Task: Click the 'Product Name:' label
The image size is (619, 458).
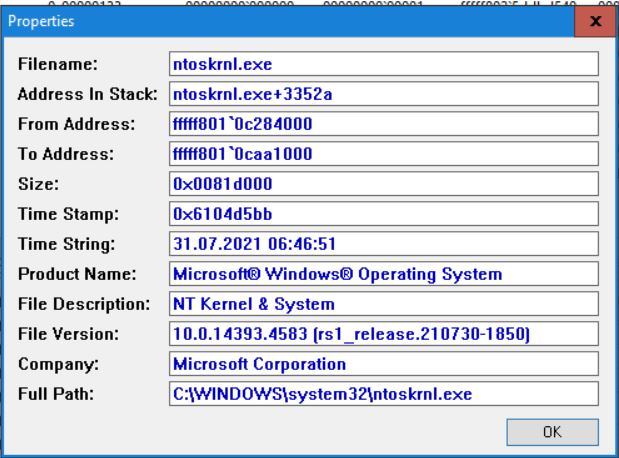Action: tap(77, 274)
